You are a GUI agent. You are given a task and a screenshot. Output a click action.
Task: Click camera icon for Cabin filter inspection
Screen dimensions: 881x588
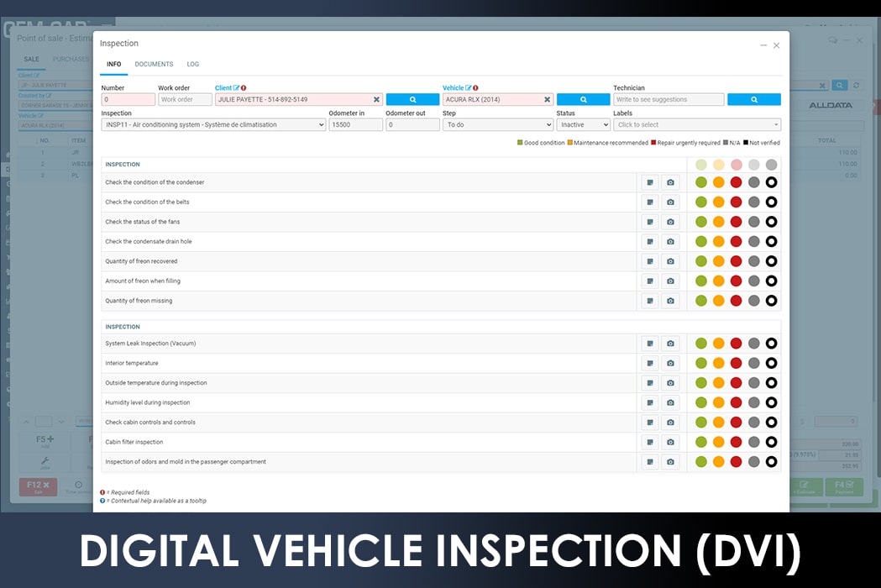670,442
